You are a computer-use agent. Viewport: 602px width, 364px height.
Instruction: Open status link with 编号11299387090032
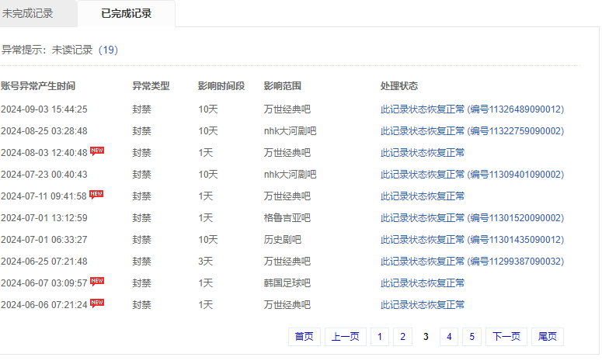click(472, 262)
